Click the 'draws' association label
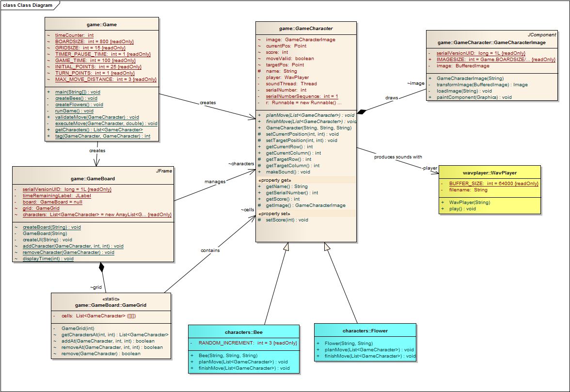Viewport: 570px width, 392px height. (x=392, y=97)
